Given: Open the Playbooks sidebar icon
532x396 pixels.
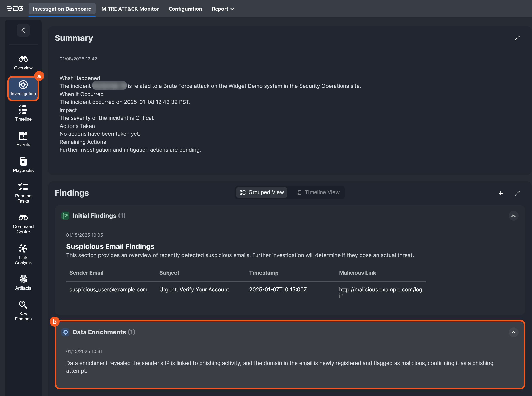Looking at the screenshot, I should click(23, 162).
